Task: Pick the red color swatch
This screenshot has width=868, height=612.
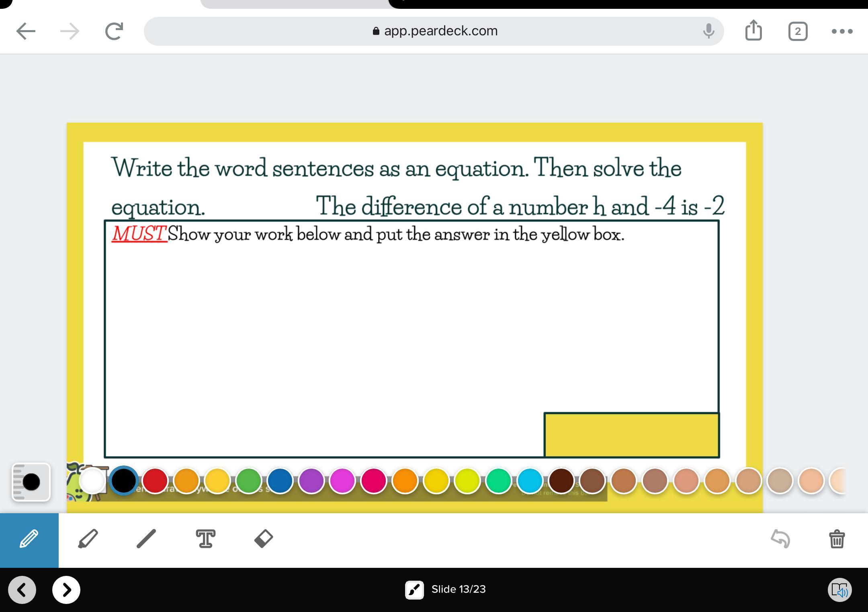Action: pyautogui.click(x=155, y=481)
